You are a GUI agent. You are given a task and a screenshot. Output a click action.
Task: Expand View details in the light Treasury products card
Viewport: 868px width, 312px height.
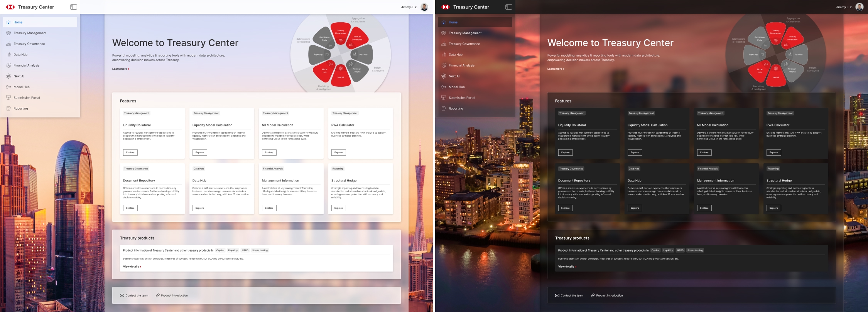click(132, 267)
